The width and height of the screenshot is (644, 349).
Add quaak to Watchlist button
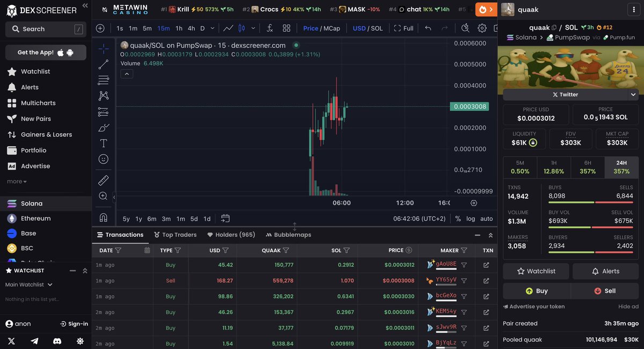pos(537,271)
